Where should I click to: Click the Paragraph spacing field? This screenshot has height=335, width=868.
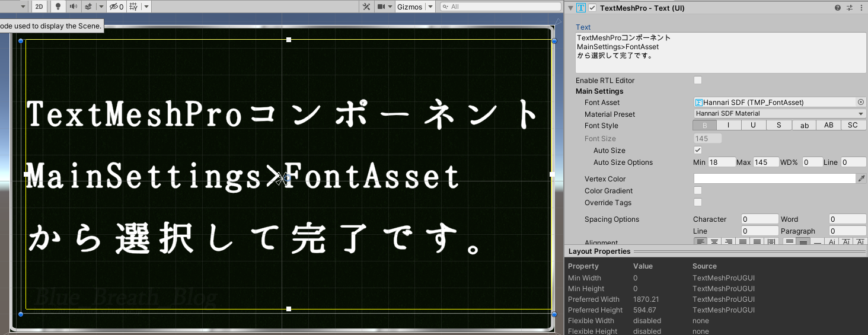(847, 231)
